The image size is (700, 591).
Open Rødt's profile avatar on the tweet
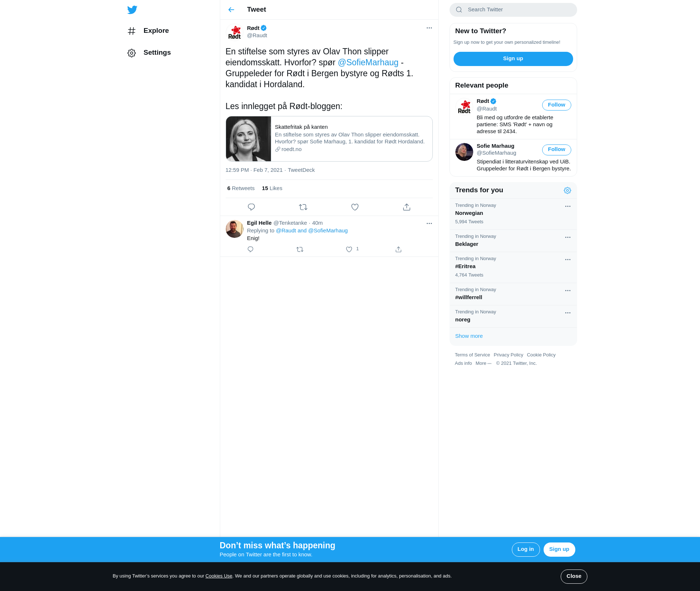pyautogui.click(x=234, y=32)
